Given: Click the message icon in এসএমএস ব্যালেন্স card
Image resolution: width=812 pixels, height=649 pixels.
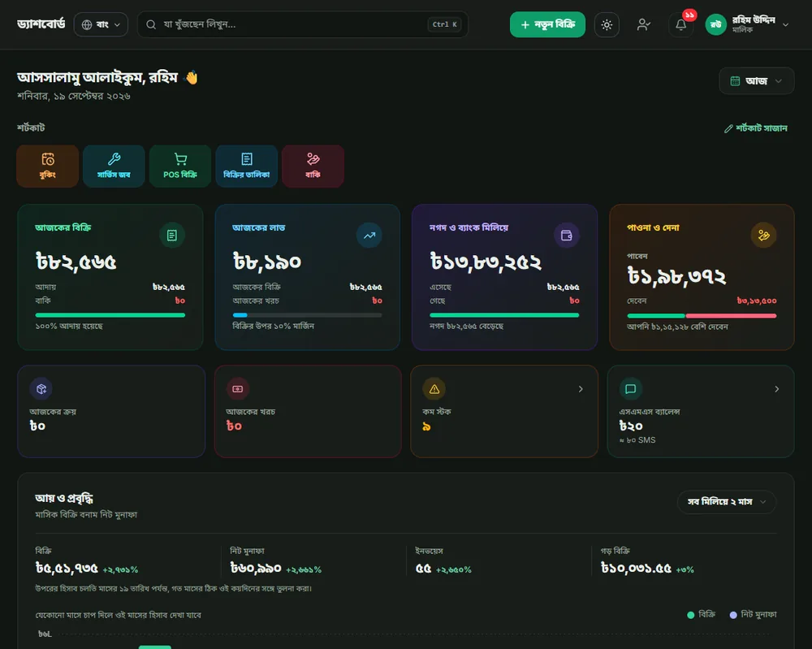Looking at the screenshot, I should coord(631,388).
